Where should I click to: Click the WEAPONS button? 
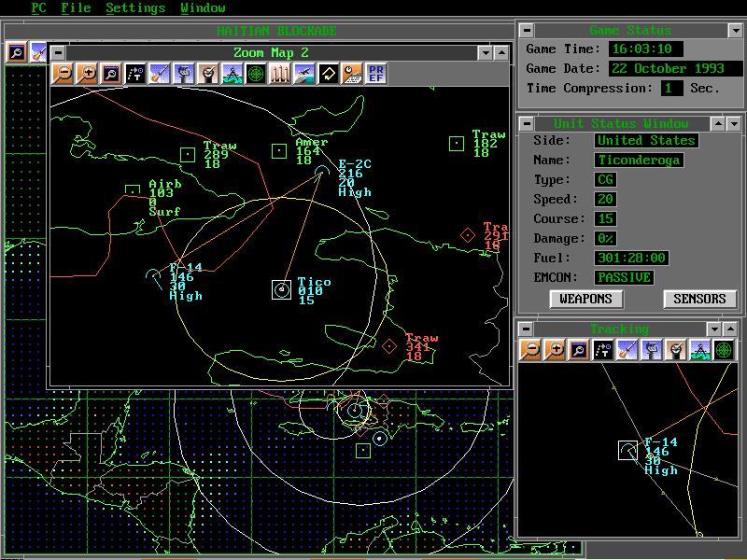586,300
